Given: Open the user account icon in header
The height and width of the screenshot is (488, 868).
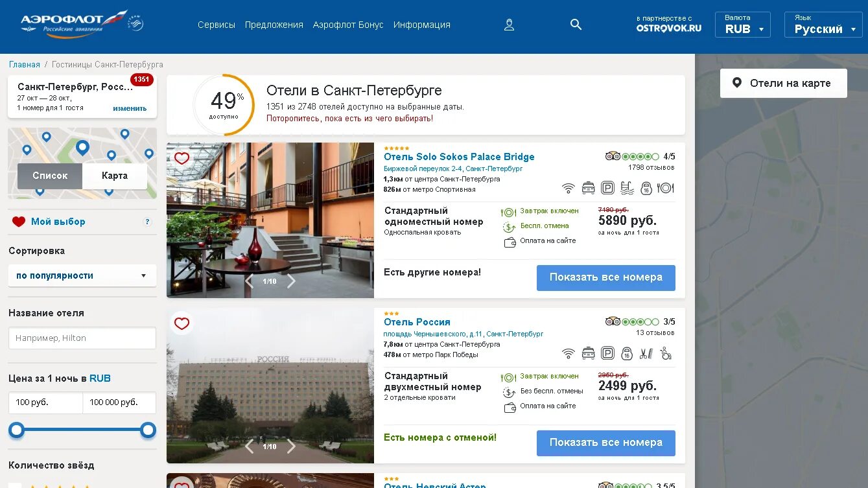Looking at the screenshot, I should 510,25.
